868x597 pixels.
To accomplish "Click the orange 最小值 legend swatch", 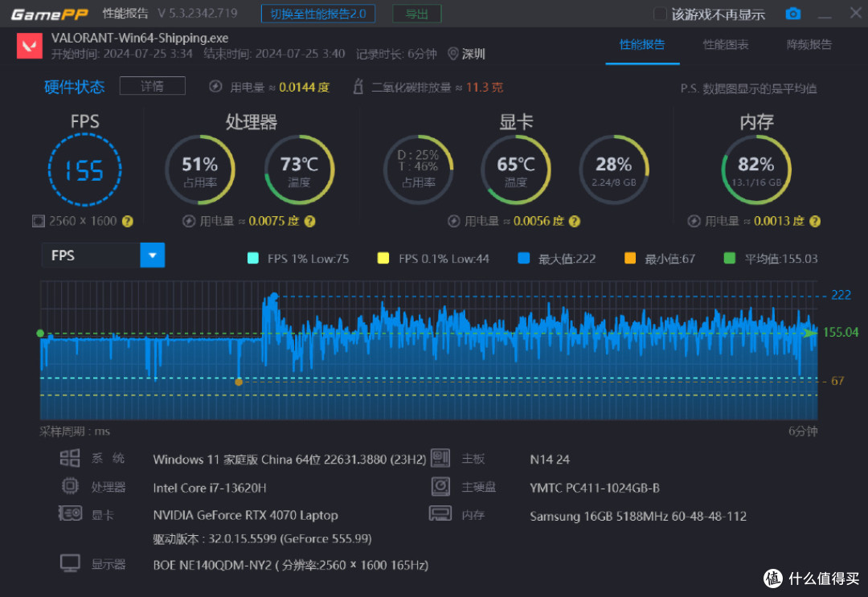I will coord(630,259).
